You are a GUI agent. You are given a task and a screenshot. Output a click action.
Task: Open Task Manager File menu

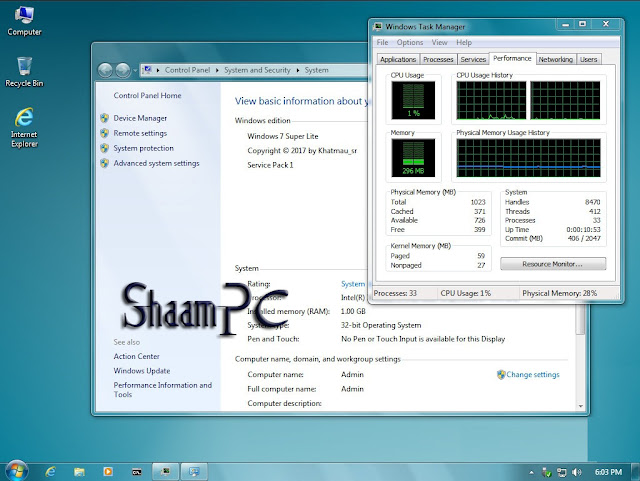[x=382, y=42]
